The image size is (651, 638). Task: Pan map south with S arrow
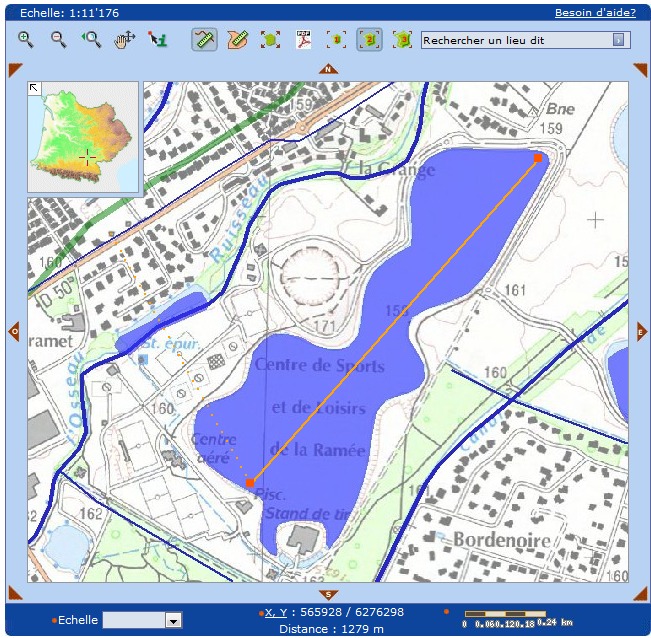coord(328,595)
